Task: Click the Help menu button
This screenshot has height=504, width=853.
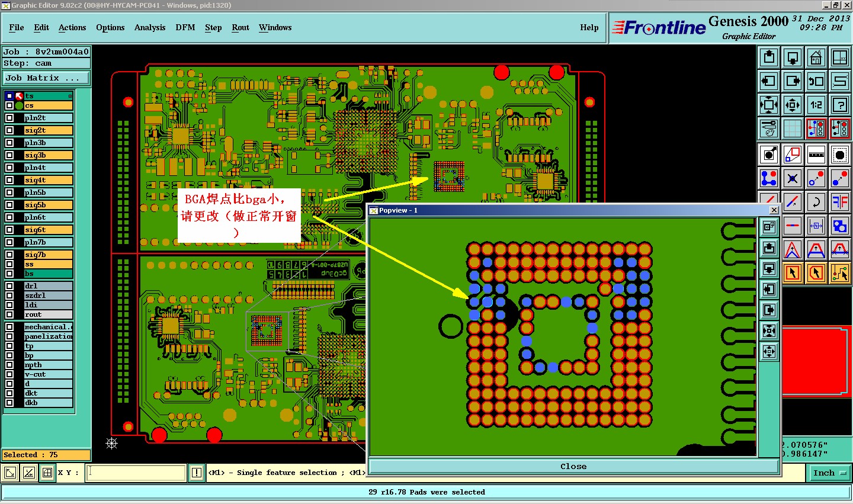Action: pyautogui.click(x=589, y=27)
